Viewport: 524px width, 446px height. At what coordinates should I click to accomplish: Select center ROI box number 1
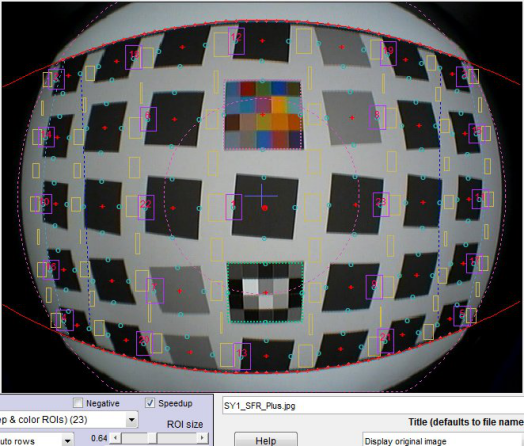234,207
